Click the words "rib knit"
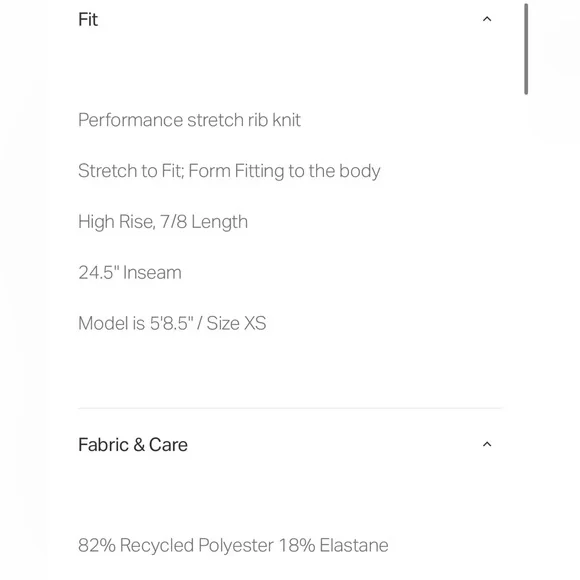The height and width of the screenshot is (580, 580). click(x=274, y=120)
